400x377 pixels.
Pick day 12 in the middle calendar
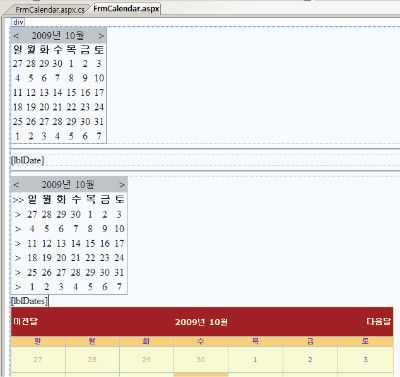point(47,243)
